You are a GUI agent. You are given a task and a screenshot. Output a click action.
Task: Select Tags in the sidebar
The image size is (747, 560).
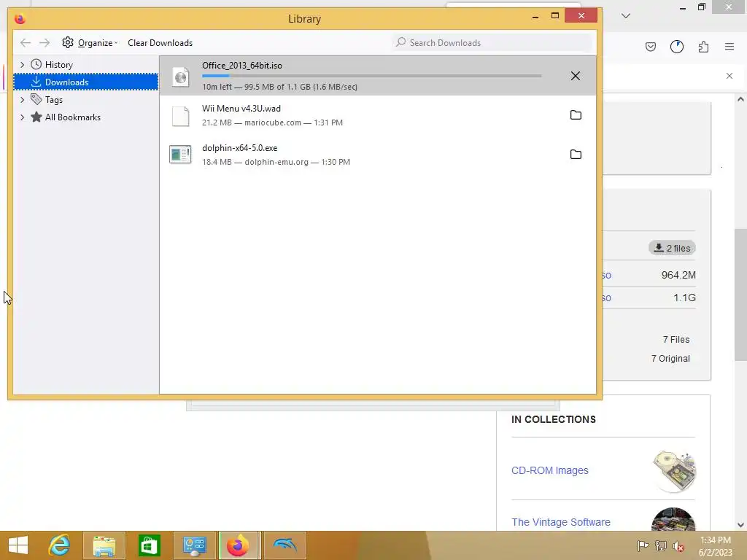(53, 99)
